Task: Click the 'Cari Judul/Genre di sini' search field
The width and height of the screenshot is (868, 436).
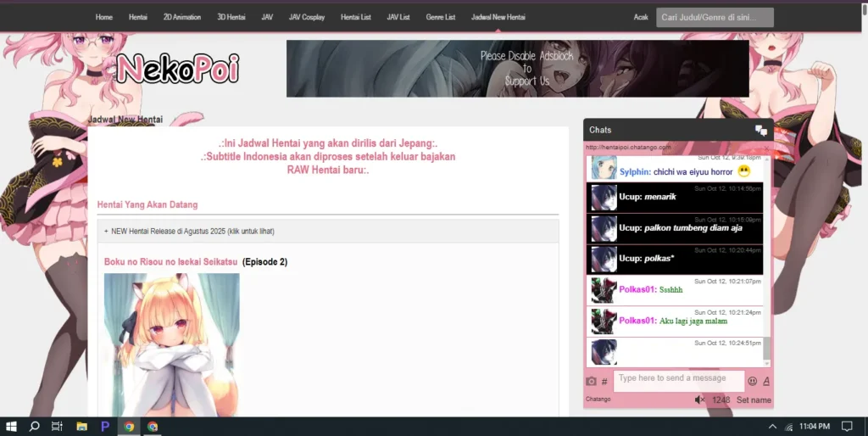Action: coord(715,17)
